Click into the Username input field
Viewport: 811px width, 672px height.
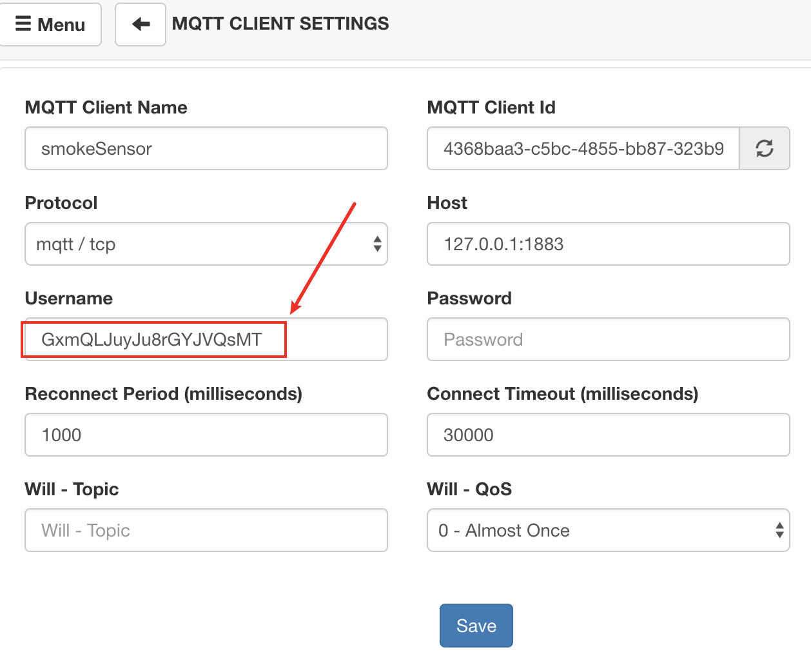point(206,339)
